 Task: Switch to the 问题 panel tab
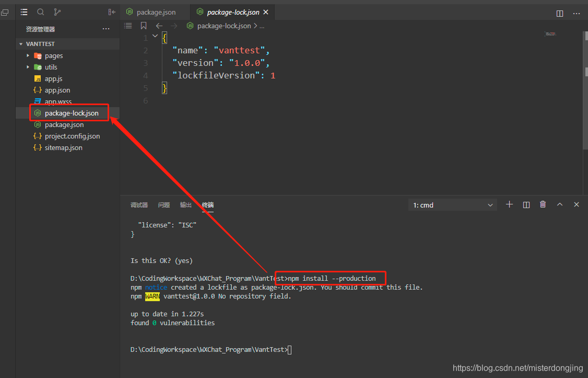click(164, 205)
